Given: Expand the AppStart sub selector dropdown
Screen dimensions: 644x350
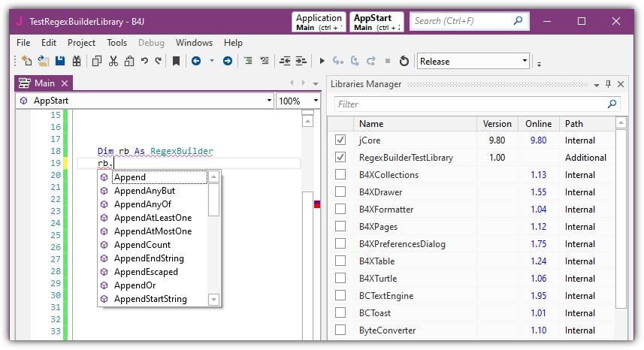Looking at the screenshot, I should coord(269,101).
